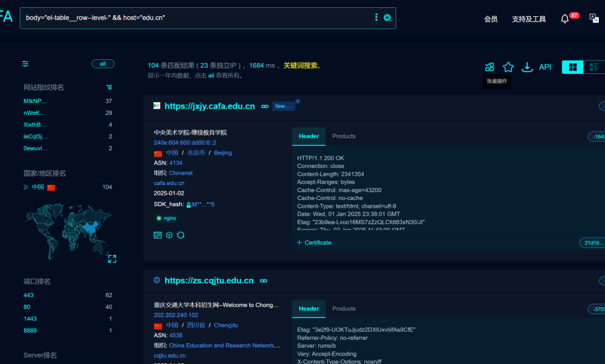Click IP 240e:604:600:dd00:6::2
605x364 pixels.
(x=185, y=143)
